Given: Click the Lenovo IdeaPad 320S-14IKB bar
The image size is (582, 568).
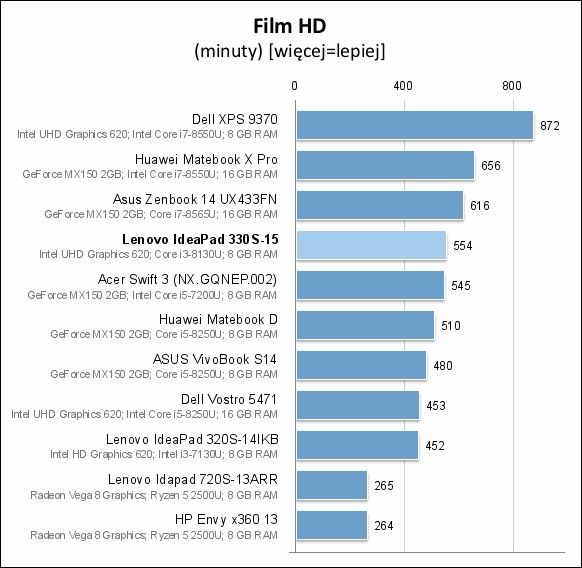Looking at the screenshot, I should click(357, 445).
